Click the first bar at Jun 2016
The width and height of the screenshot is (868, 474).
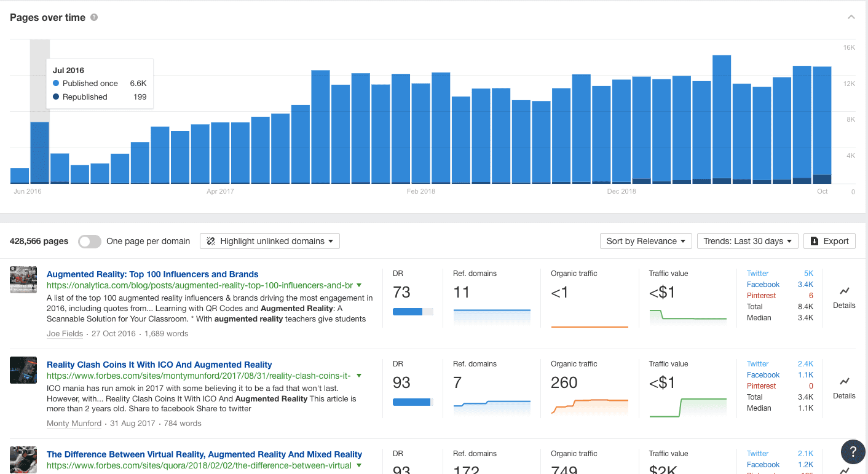pos(20,176)
